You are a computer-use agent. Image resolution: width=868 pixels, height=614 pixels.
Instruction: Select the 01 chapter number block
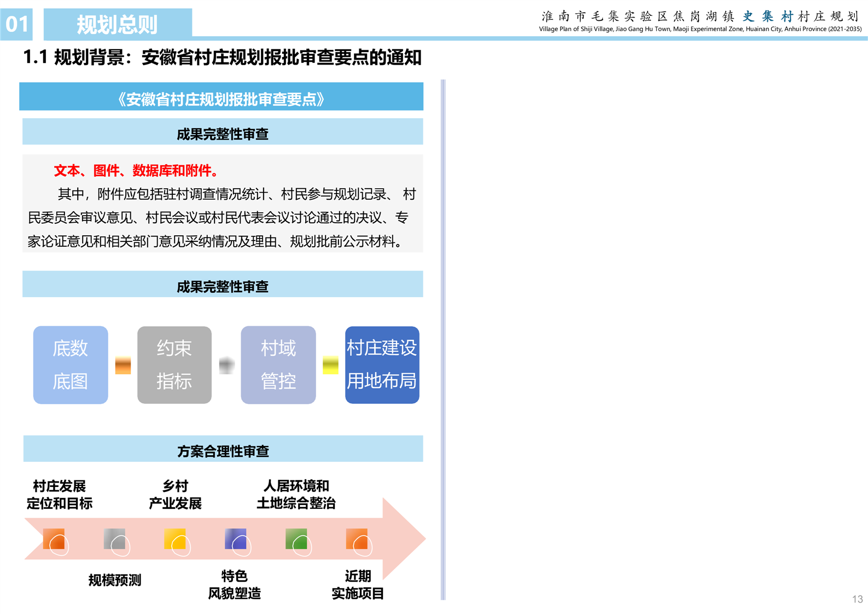[16, 25]
